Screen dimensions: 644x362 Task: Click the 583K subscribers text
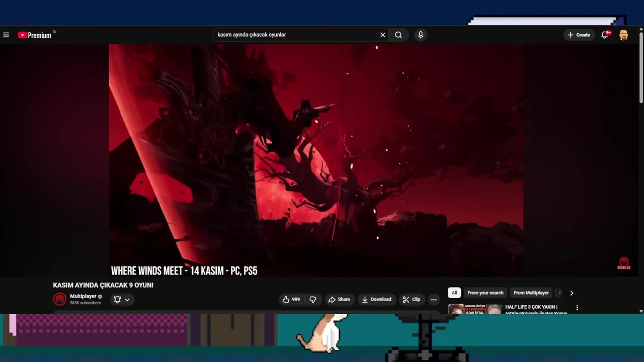click(x=85, y=303)
